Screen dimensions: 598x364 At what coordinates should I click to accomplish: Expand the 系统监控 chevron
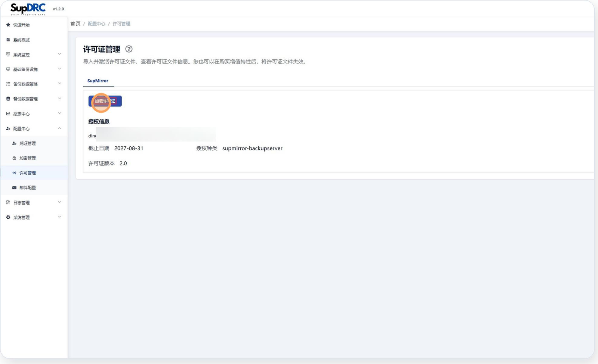[x=59, y=54]
